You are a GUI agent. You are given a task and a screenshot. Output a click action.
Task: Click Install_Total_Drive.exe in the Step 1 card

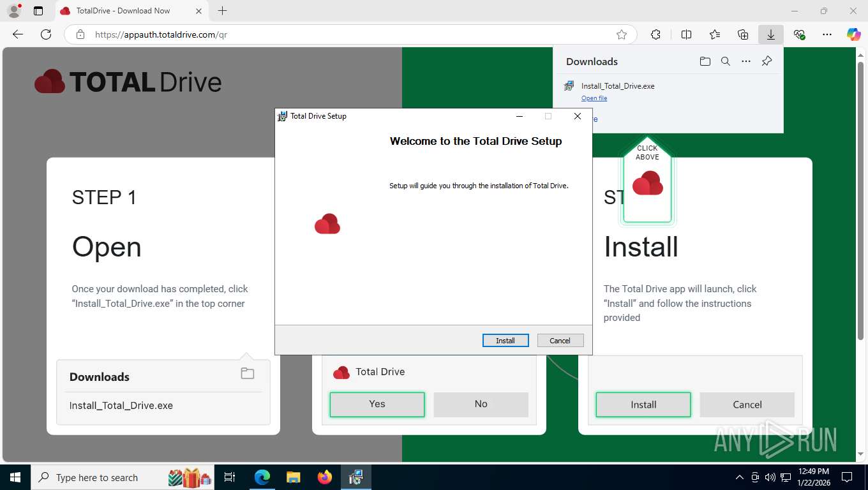tap(121, 406)
